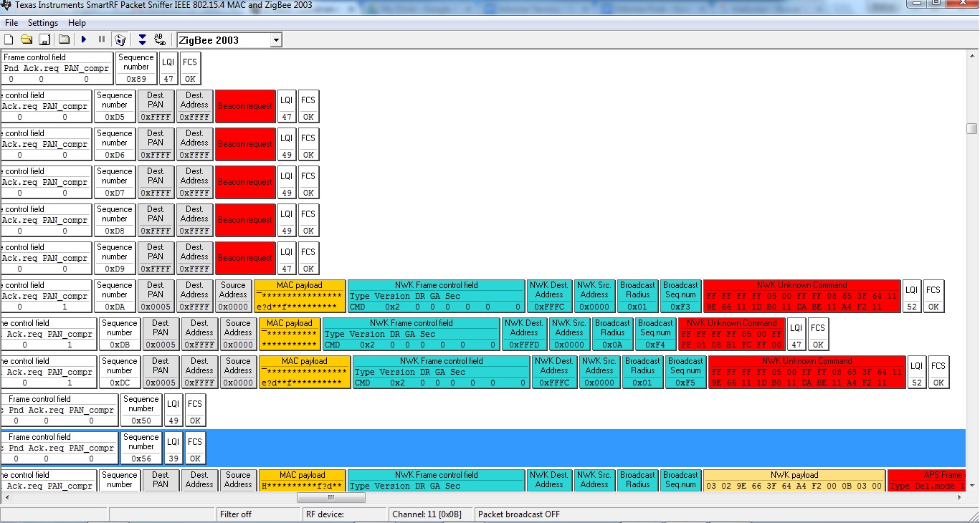Open the Help menu
980x523 pixels.
77,23
